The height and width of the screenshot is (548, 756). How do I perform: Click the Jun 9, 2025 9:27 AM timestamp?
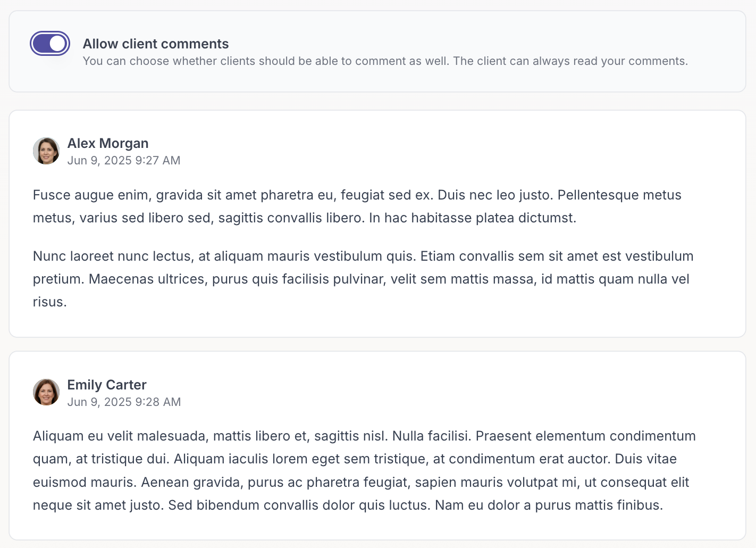pyautogui.click(x=124, y=161)
